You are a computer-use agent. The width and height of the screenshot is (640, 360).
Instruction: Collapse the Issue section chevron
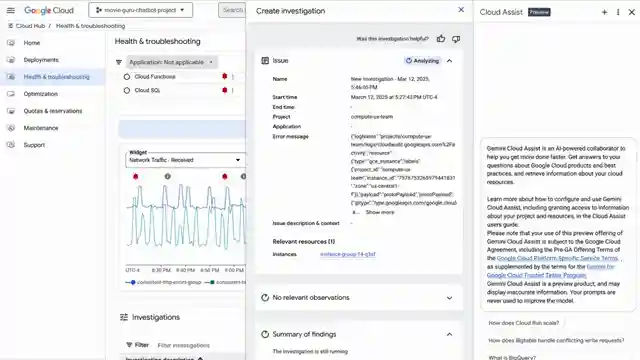(449, 61)
